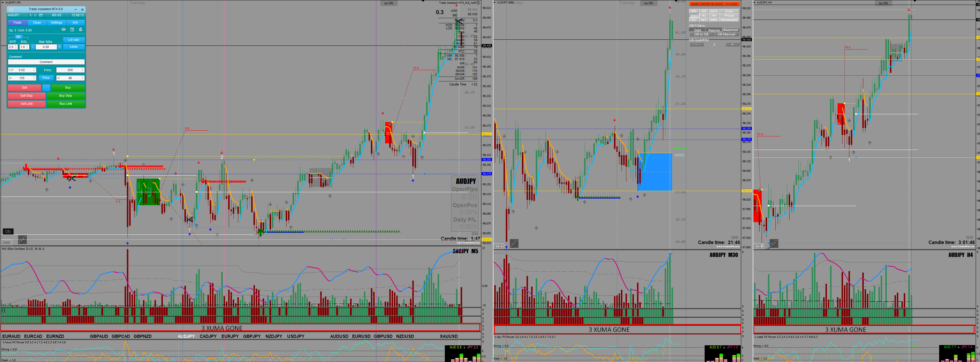The image size is (980, 362).
Task: Toggle the Debt order block filter
Action: point(697,30)
